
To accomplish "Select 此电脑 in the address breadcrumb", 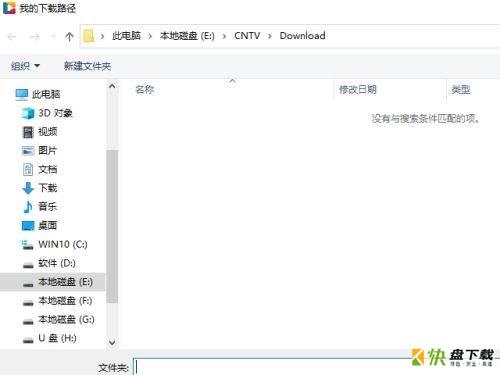I will pos(126,36).
